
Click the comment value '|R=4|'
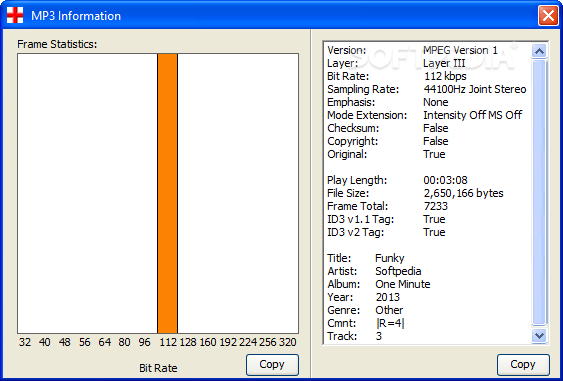(390, 323)
